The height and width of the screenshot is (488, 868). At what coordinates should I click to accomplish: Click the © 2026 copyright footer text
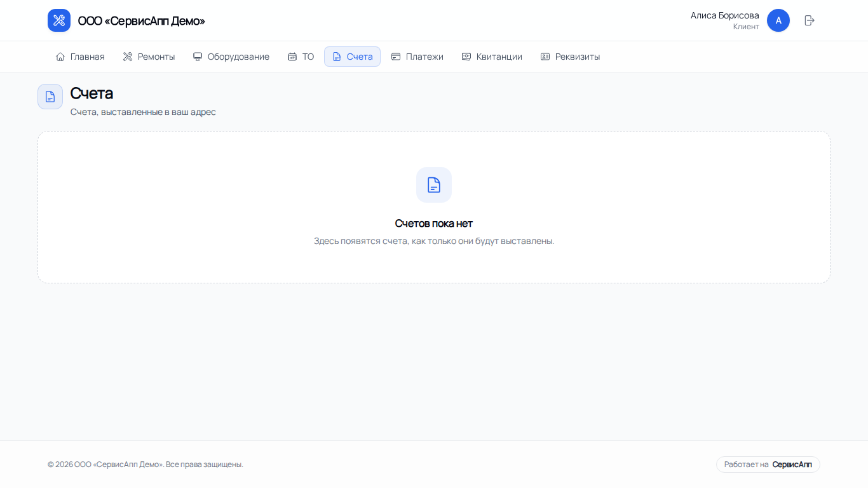(x=146, y=464)
